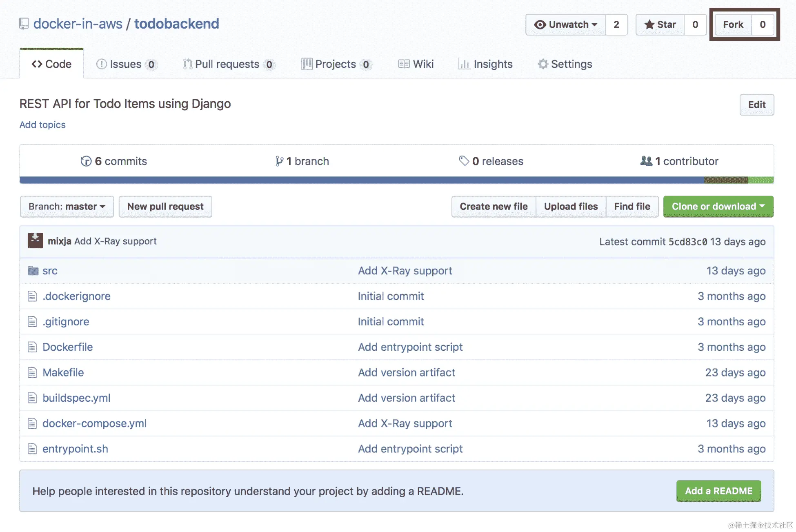Open the 6 commits link
796x532 pixels.
click(114, 161)
